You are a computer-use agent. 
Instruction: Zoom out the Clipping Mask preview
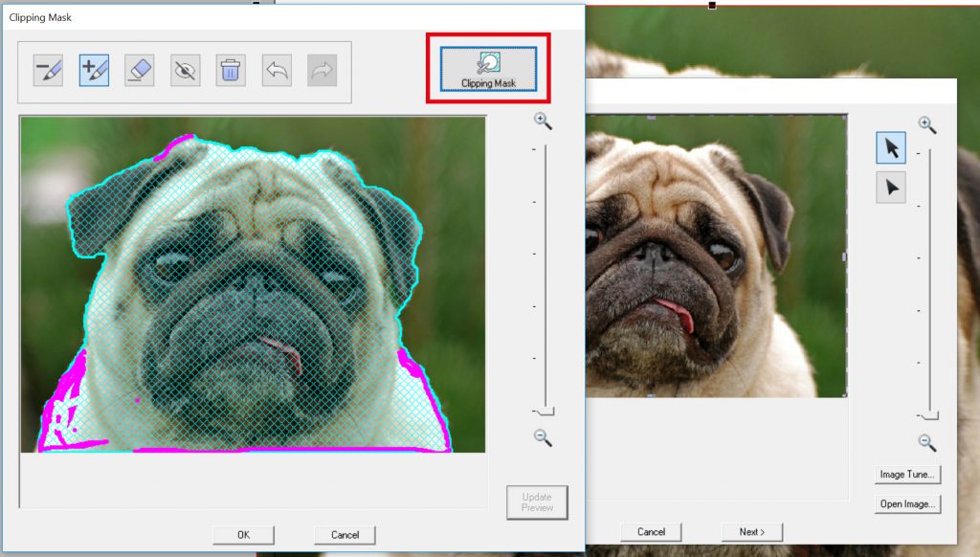(543, 437)
